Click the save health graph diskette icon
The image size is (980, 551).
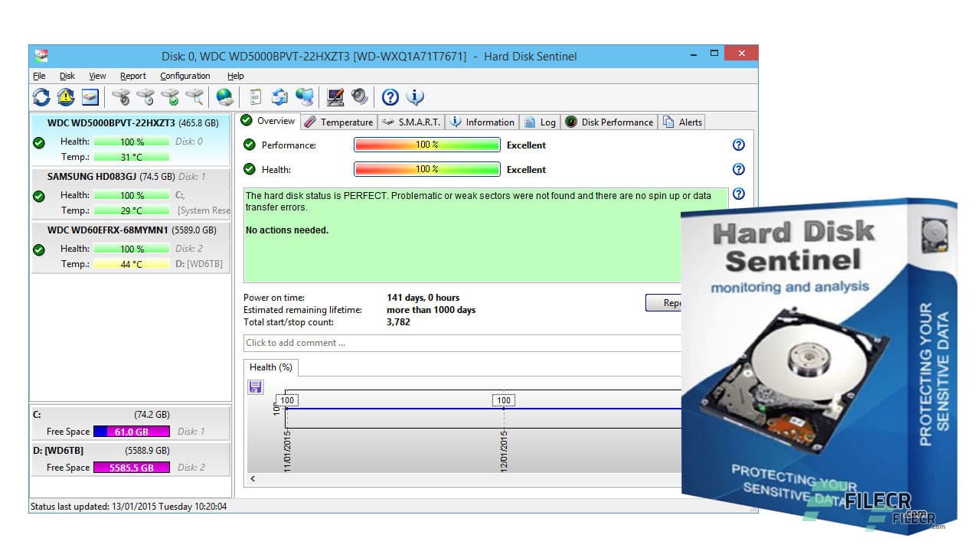coord(255,386)
